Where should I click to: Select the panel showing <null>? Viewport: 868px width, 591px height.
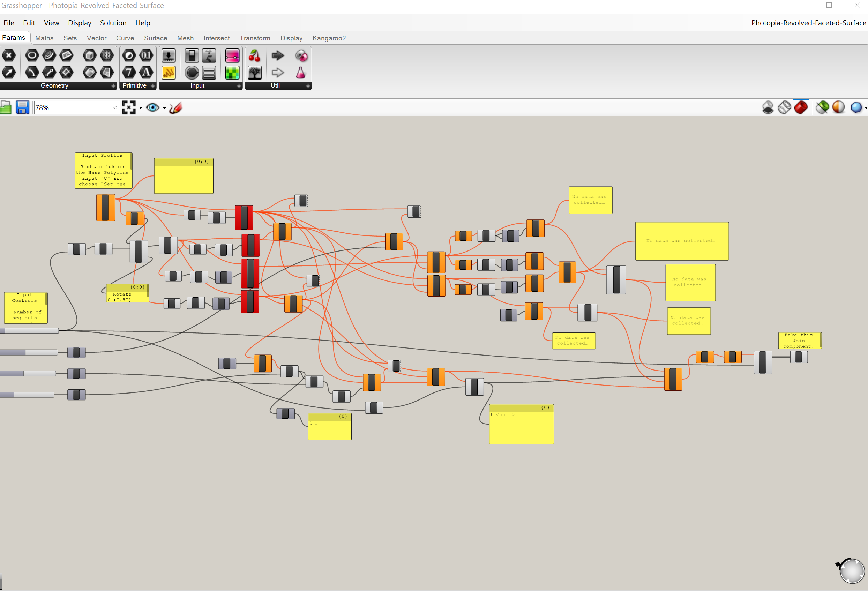pyautogui.click(x=522, y=424)
